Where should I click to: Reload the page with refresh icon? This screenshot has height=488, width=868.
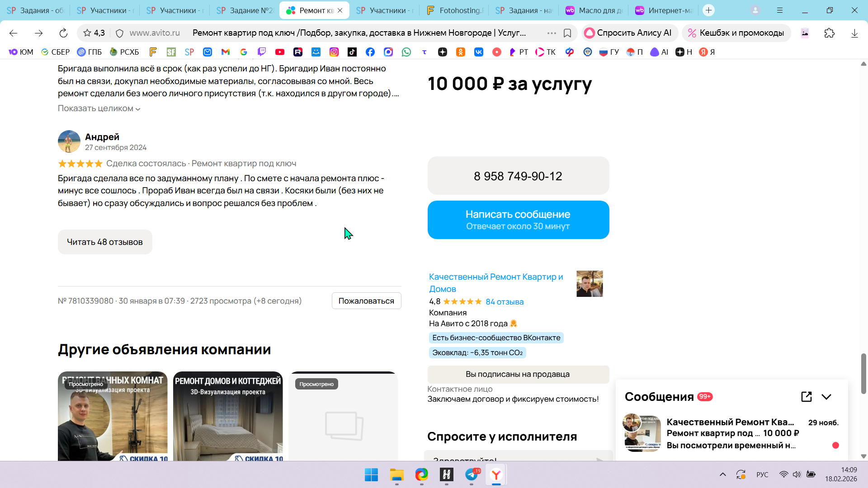coord(63,33)
